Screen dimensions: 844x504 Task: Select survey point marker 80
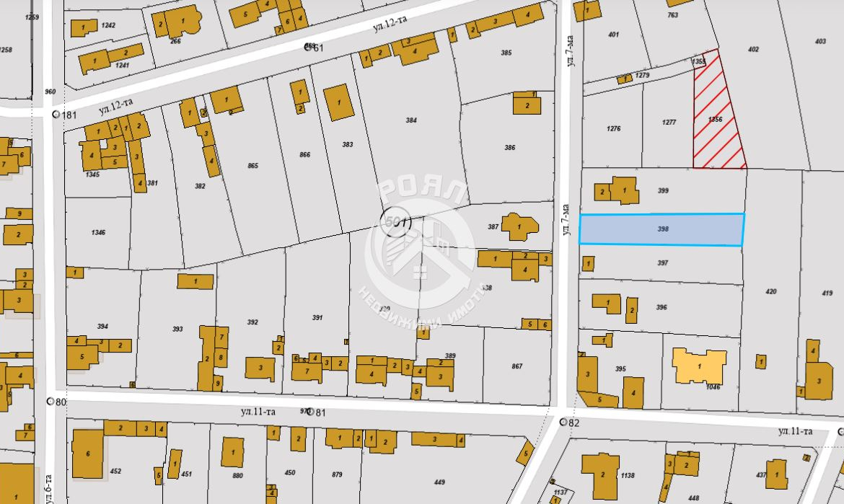click(x=50, y=401)
